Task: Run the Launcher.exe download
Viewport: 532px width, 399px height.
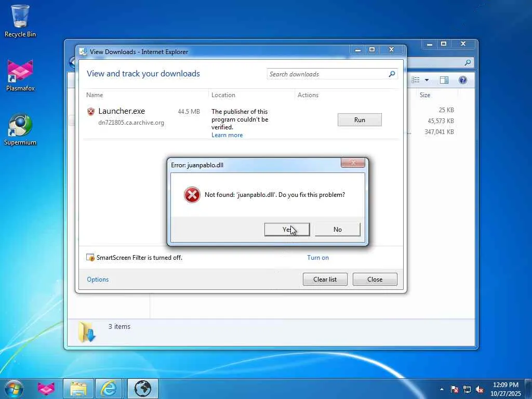Action: tap(360, 120)
